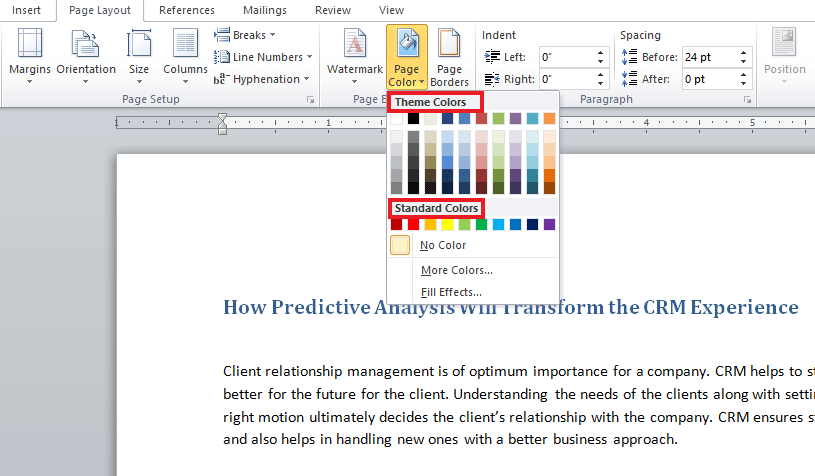Click the Indent Left value field
Viewport: 815px width, 476px height.
pyautogui.click(x=566, y=57)
